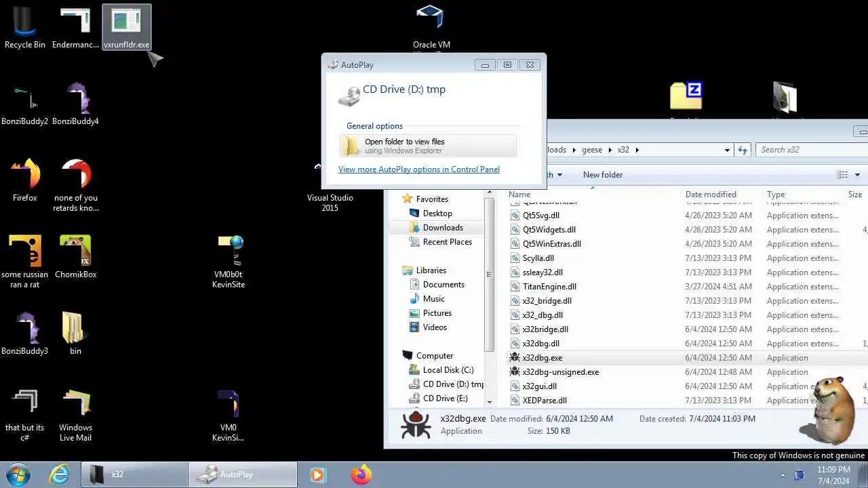Viewport: 868px width, 488px height.
Task: Select the VM0 KevinSi... desktop icon
Action: pos(229,415)
